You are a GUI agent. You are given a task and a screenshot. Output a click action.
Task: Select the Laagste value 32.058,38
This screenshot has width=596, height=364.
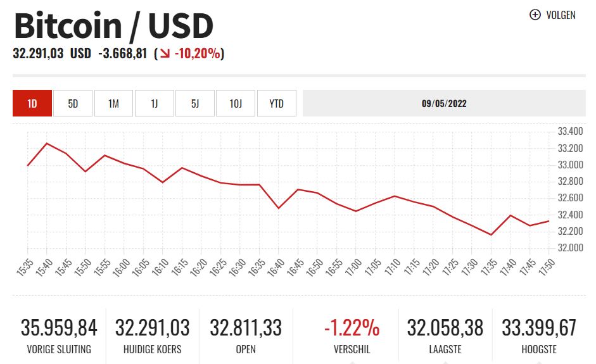pos(445,328)
